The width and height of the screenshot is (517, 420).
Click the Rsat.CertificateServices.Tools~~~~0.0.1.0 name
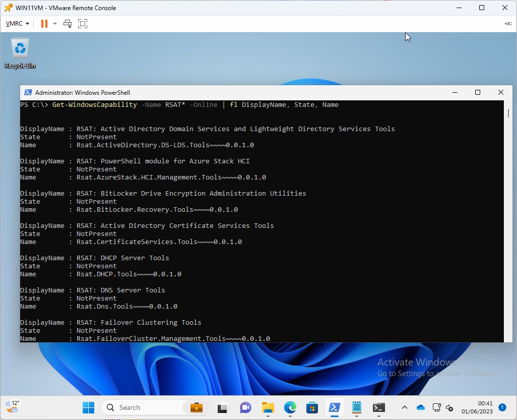click(x=159, y=242)
